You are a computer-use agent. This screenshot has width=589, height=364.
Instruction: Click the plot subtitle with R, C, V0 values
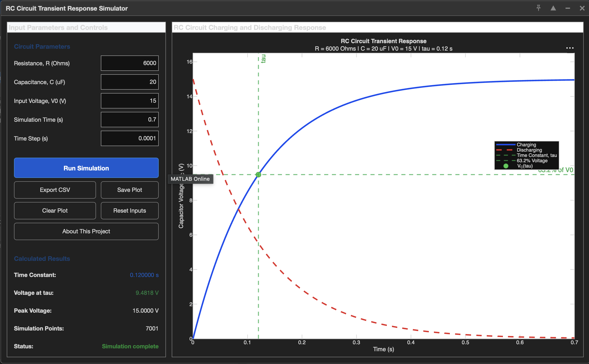pos(384,49)
